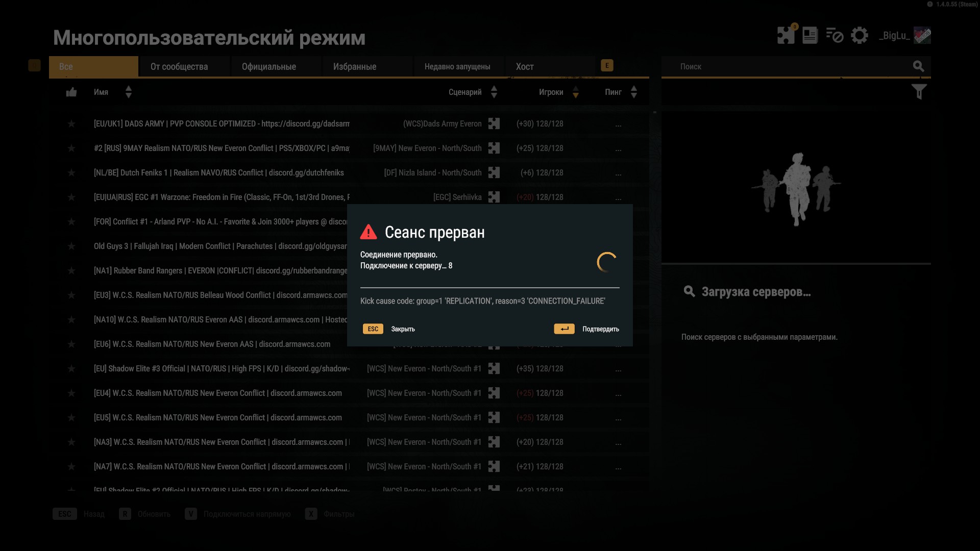Switch to the Официальные tab
The width and height of the screenshot is (980, 551).
(269, 67)
